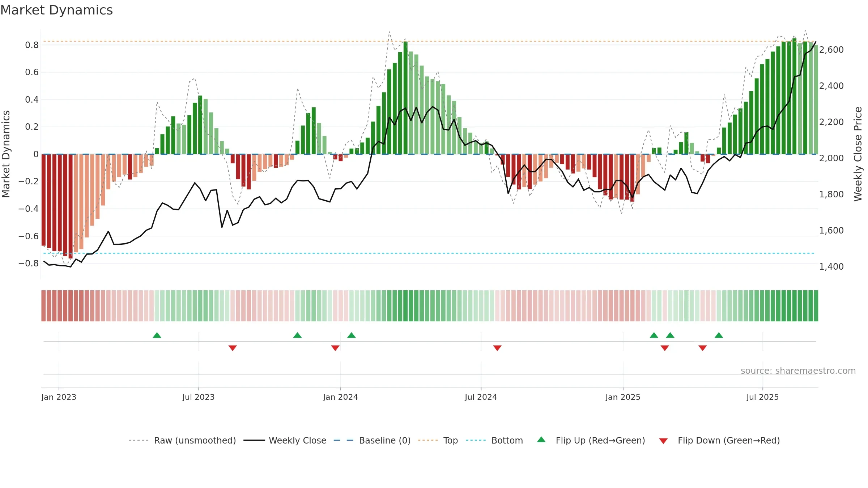Click the source: sharemaestro.com text

[798, 371]
